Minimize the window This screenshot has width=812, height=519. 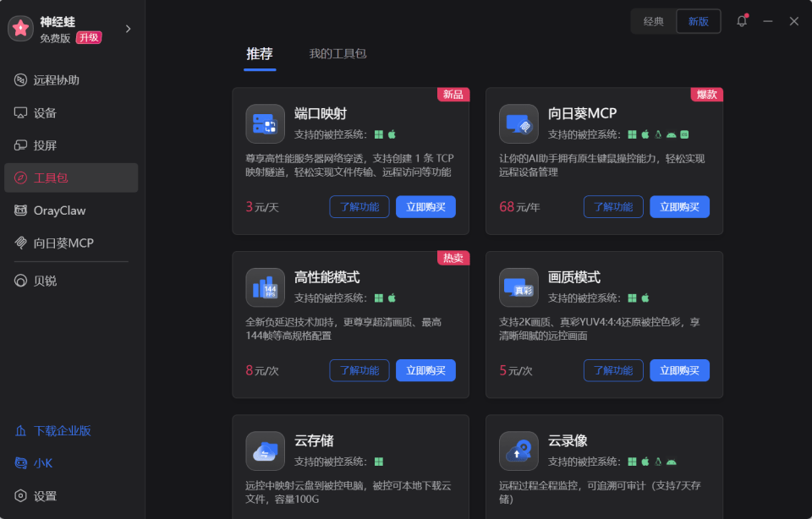click(768, 21)
